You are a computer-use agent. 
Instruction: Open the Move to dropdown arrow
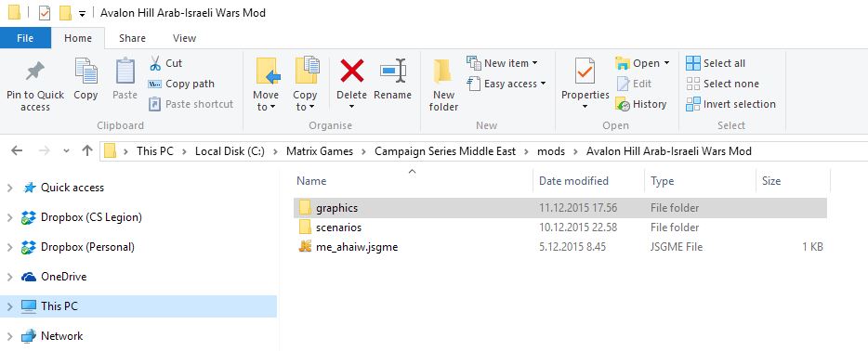[273, 107]
